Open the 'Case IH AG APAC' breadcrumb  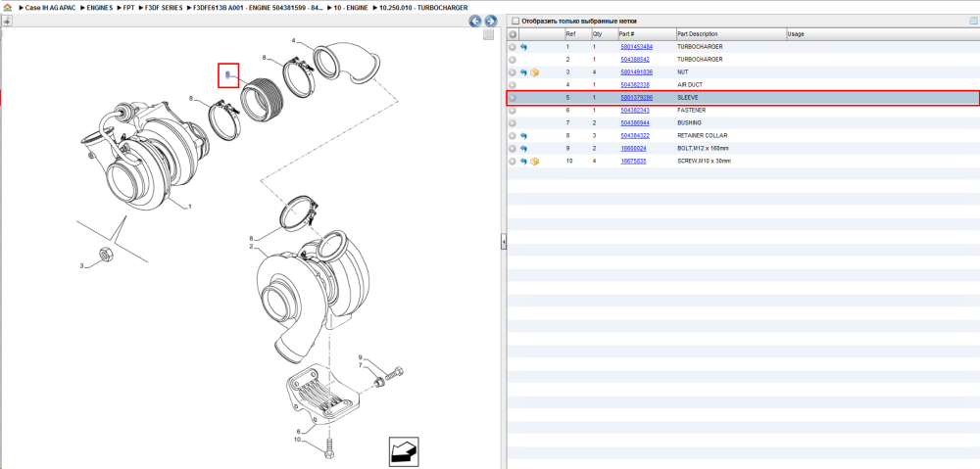coord(50,8)
